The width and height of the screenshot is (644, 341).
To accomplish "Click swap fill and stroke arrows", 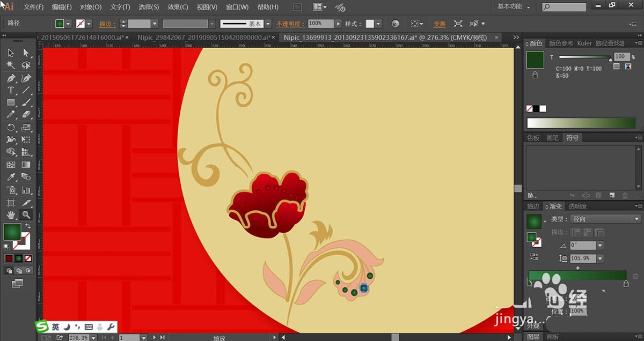I will [x=28, y=226].
